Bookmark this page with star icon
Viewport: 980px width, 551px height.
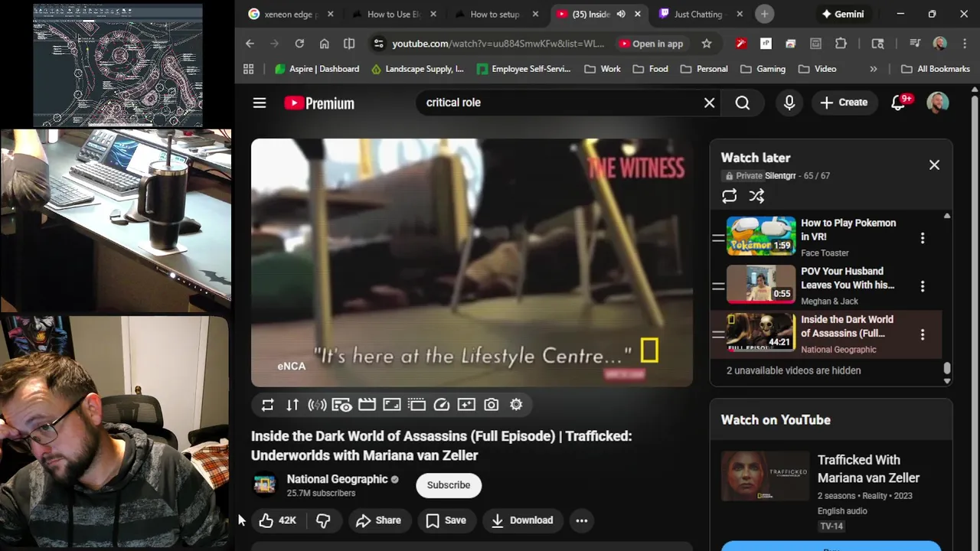707,44
